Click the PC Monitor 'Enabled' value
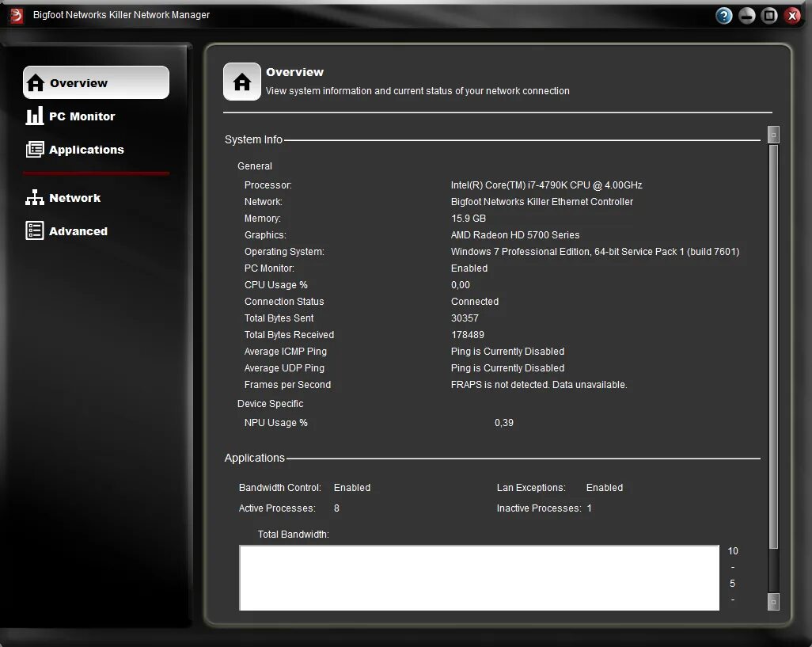 click(x=469, y=268)
